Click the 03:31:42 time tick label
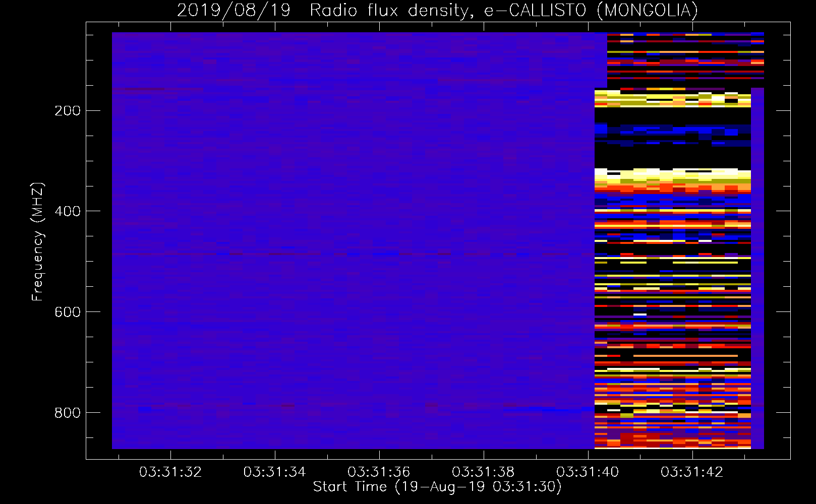This screenshot has width=816, height=504. pyautogui.click(x=692, y=472)
